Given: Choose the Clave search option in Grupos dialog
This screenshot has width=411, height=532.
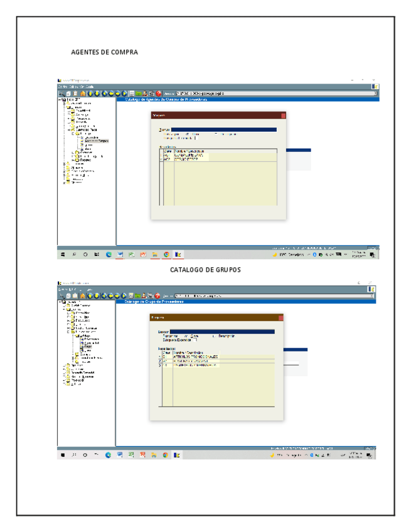Looking at the screenshot, I should [187, 336].
